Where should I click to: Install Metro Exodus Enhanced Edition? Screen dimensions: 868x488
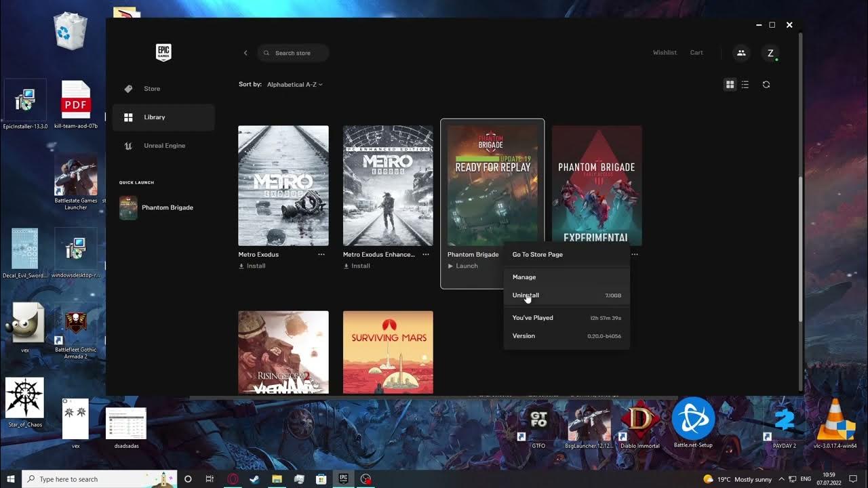click(357, 266)
